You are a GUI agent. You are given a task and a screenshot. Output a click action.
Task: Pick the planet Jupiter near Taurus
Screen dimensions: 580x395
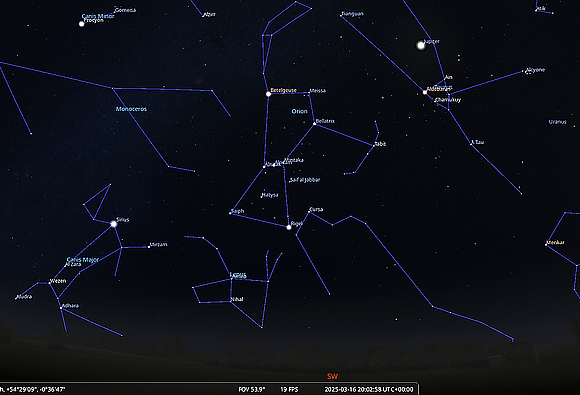pyautogui.click(x=421, y=45)
